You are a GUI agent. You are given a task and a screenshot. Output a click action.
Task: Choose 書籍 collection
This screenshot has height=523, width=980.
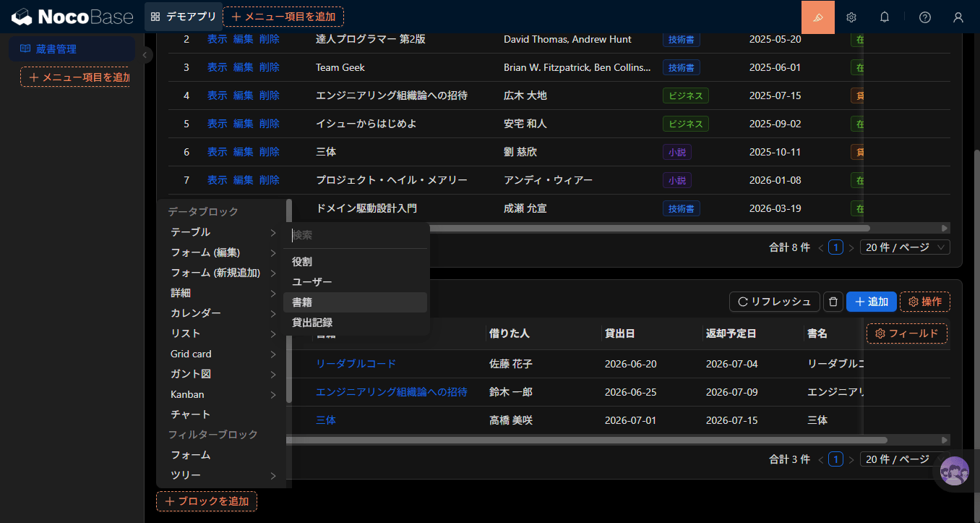coord(356,302)
